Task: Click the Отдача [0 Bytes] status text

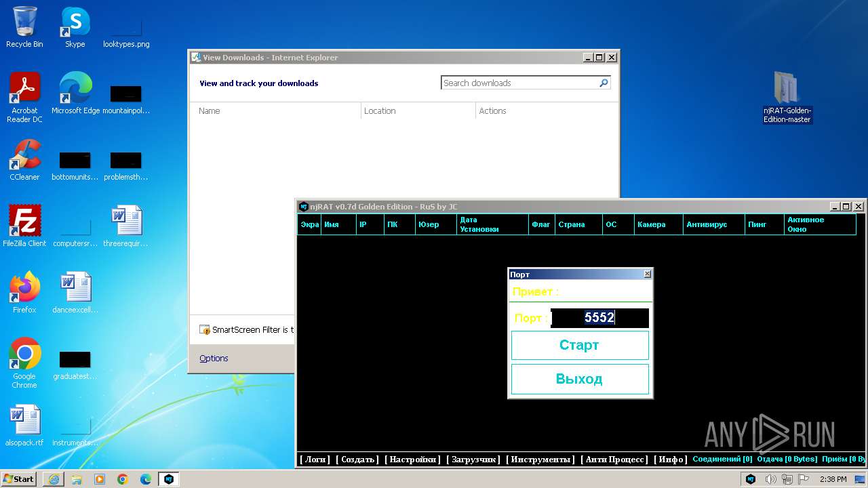Action: click(787, 460)
